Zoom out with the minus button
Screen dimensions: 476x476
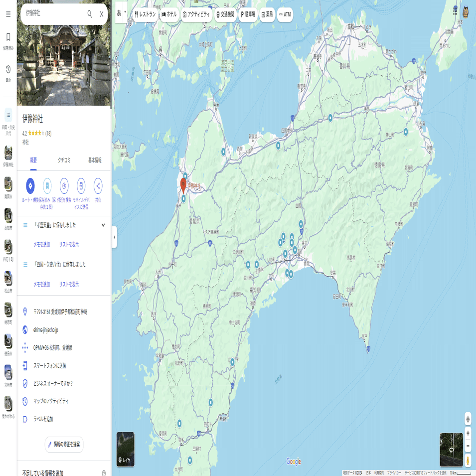pos(468,445)
